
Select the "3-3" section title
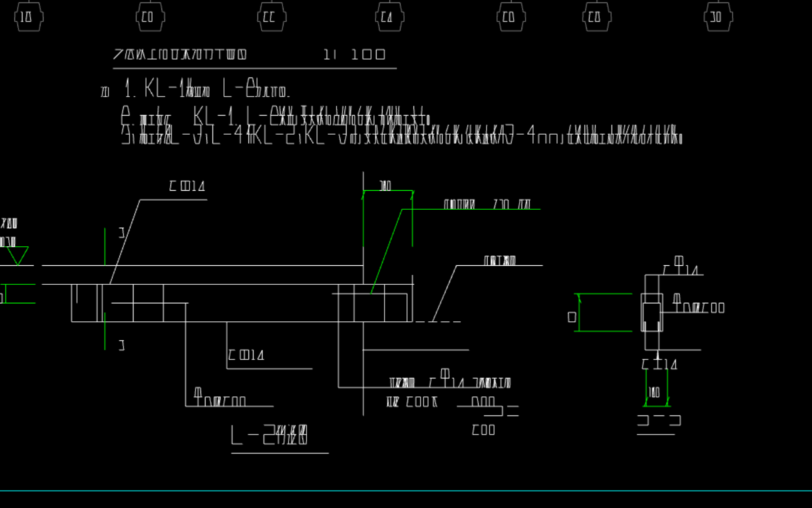(659, 420)
